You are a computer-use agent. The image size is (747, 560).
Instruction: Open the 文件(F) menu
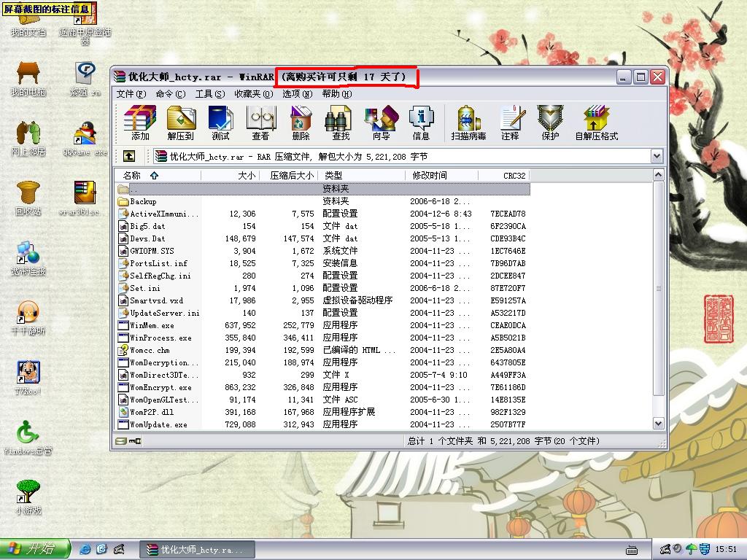pyautogui.click(x=131, y=94)
